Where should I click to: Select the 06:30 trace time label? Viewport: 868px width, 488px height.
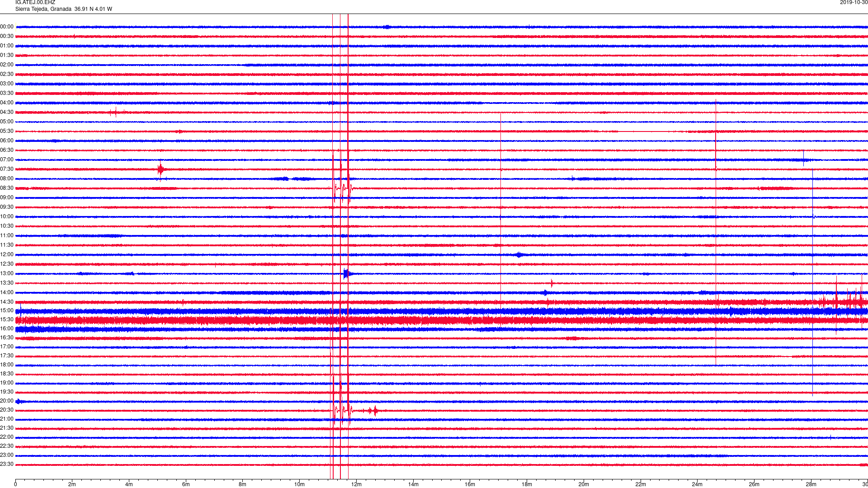pyautogui.click(x=7, y=150)
